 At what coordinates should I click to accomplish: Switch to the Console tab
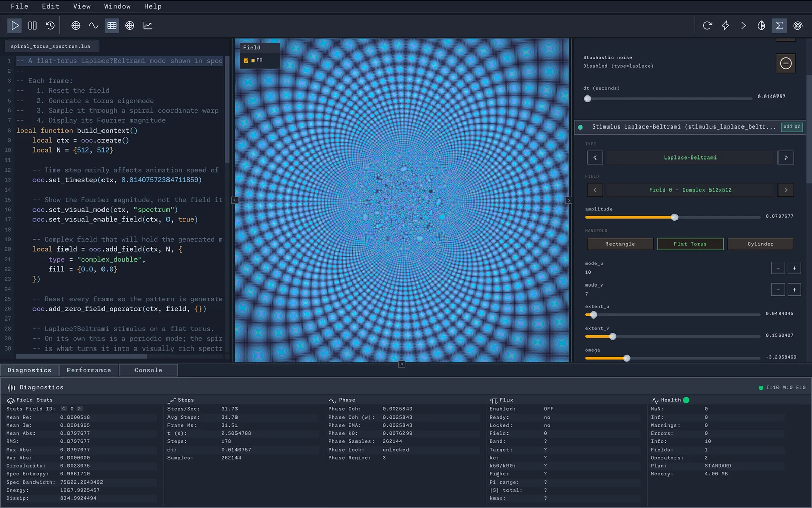pos(148,370)
